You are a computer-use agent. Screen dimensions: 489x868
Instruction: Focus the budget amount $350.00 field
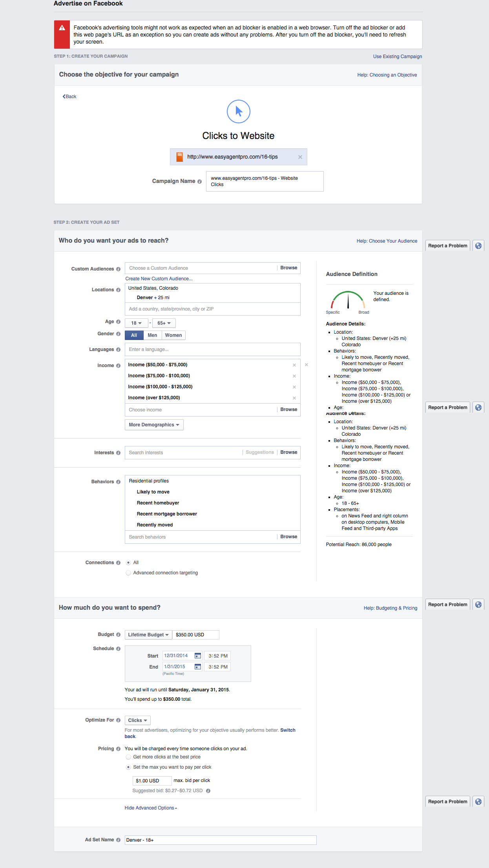(x=196, y=635)
